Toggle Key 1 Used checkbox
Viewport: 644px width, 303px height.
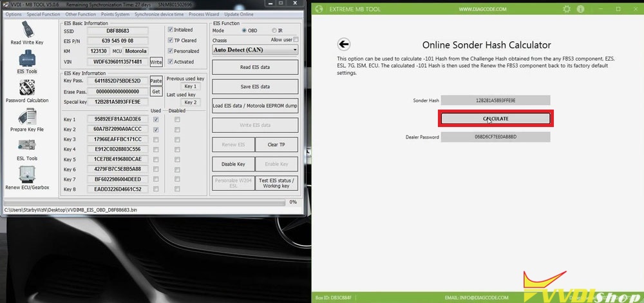coord(156,120)
